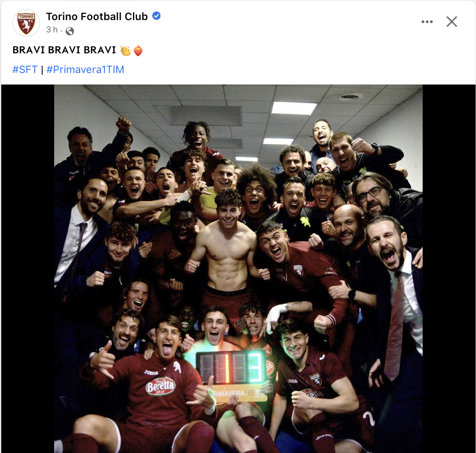Close the post with the X button
This screenshot has width=476, height=453.
pos(451,22)
